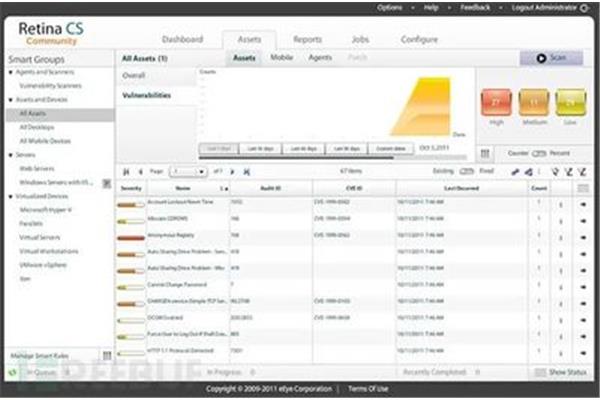The width and height of the screenshot is (600, 400).
Task: Click the yellow Low severity box
Action: 571,102
